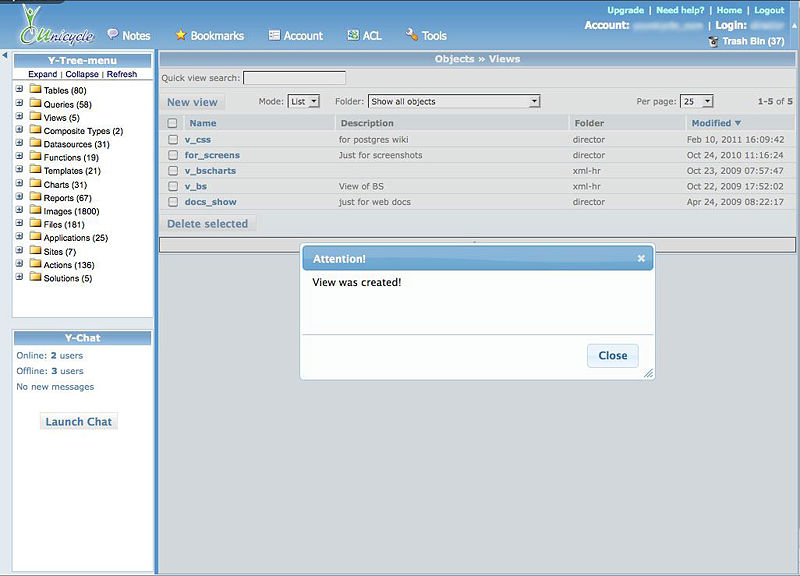Open the Mode dropdown list
Viewport: 800px width, 576px height.
point(303,102)
